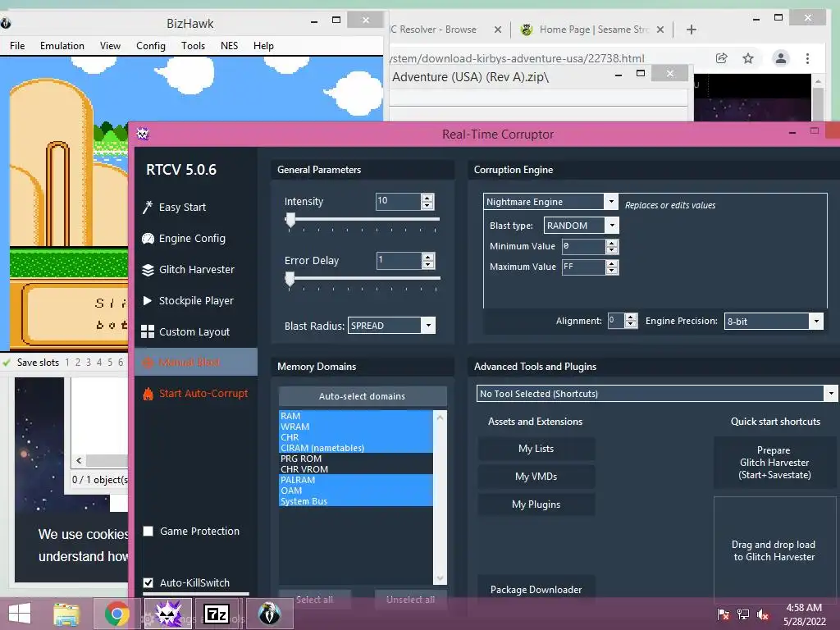
Task: Click Chrome address bar URL
Action: (518, 58)
